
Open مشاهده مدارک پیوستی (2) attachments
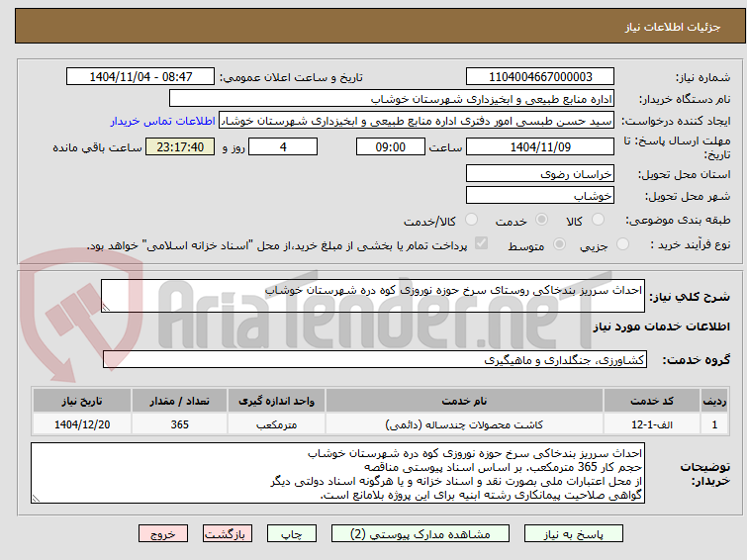coord(420,534)
